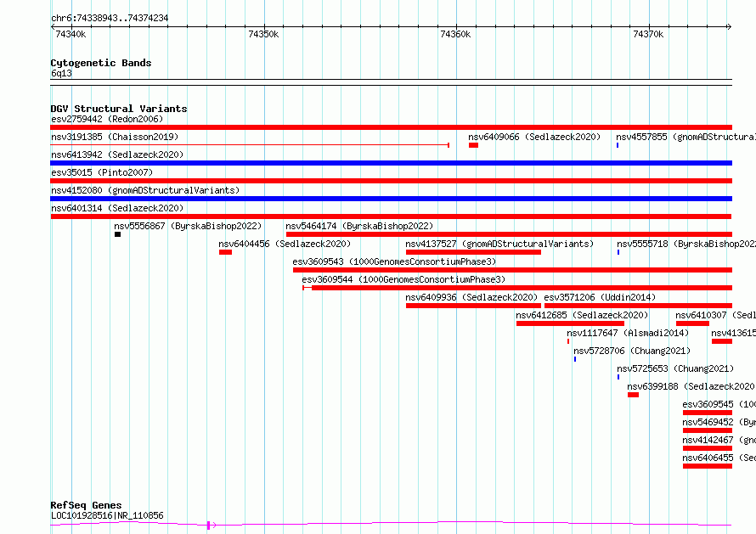Click the thin red nsv3191385 line
Image resolution: width=756 pixels, height=534 pixels.
[250, 145]
